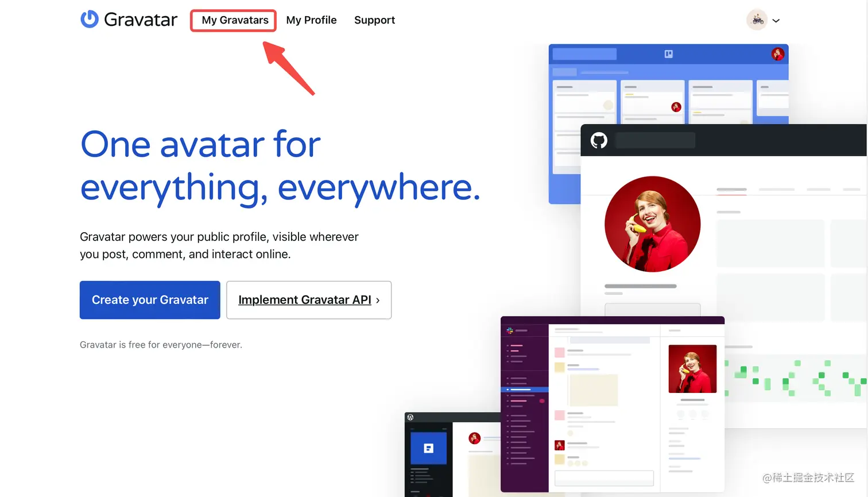Click the blue Gravatar power-symbol logo
Viewport: 868px width, 497px height.
(89, 20)
